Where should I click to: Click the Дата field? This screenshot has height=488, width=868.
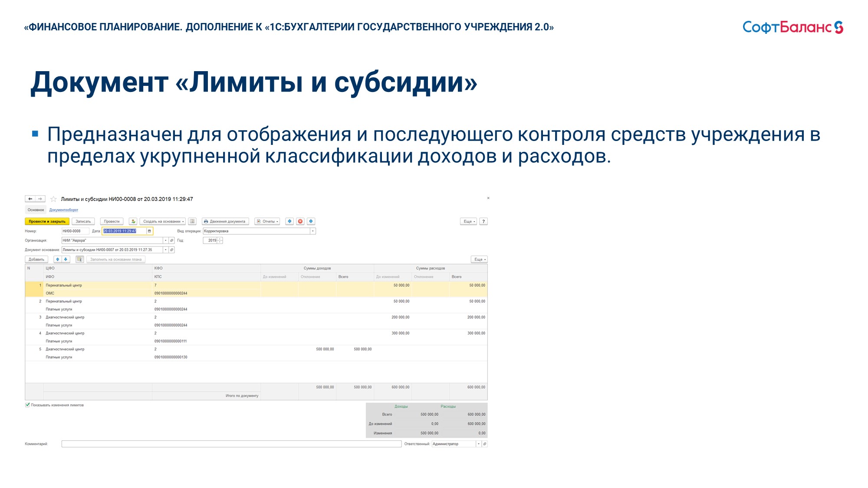(x=124, y=231)
